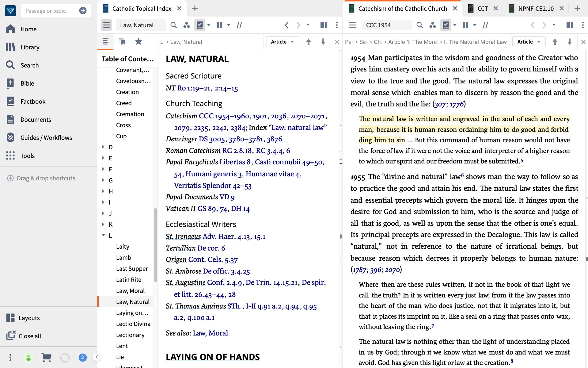Open Guides / Workflows in sidebar
The width and height of the screenshot is (588, 368).
[x=46, y=138]
